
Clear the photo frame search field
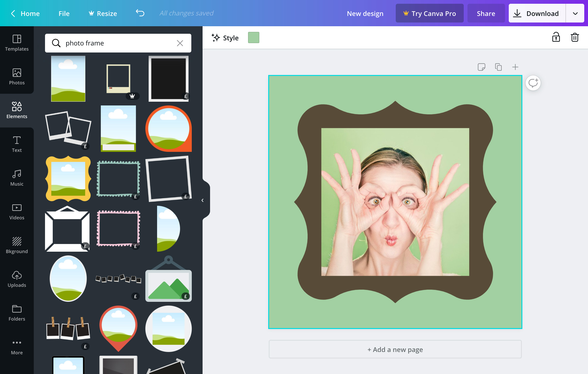click(180, 43)
